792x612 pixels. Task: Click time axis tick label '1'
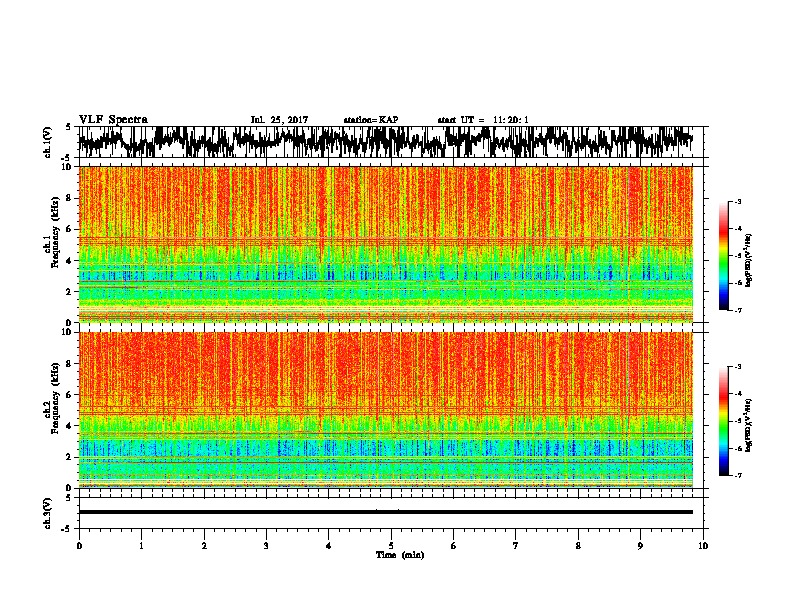coord(142,546)
